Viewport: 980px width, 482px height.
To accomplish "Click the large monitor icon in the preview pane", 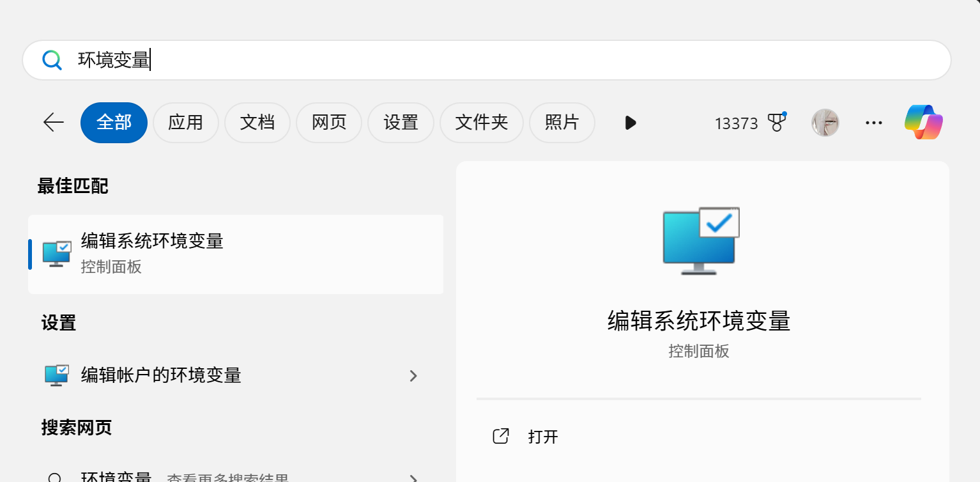I will point(700,241).
